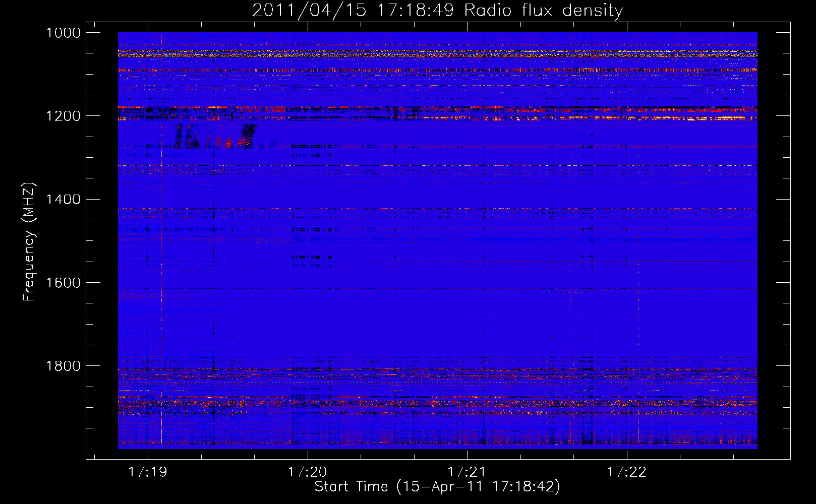Click the '1600' frequency axis label

pos(63,283)
